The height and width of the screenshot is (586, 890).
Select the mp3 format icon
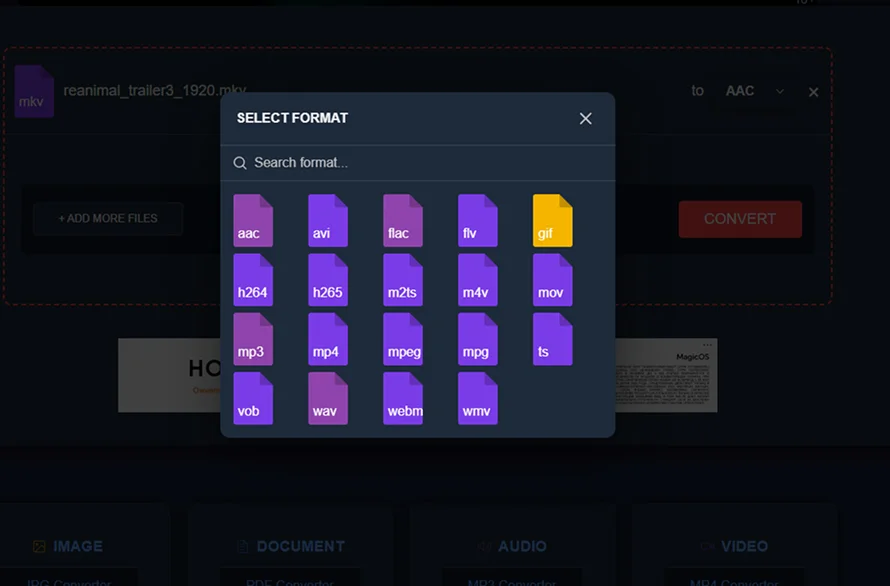(x=253, y=339)
